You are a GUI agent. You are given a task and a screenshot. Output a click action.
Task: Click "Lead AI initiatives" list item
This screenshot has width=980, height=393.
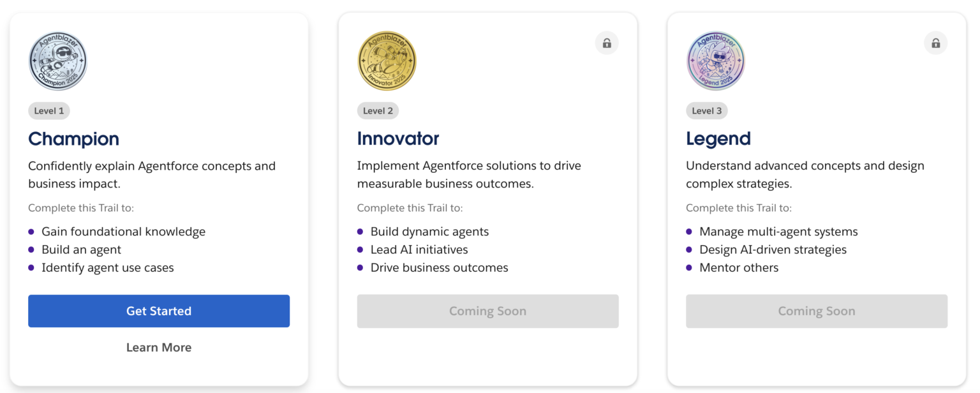point(419,250)
